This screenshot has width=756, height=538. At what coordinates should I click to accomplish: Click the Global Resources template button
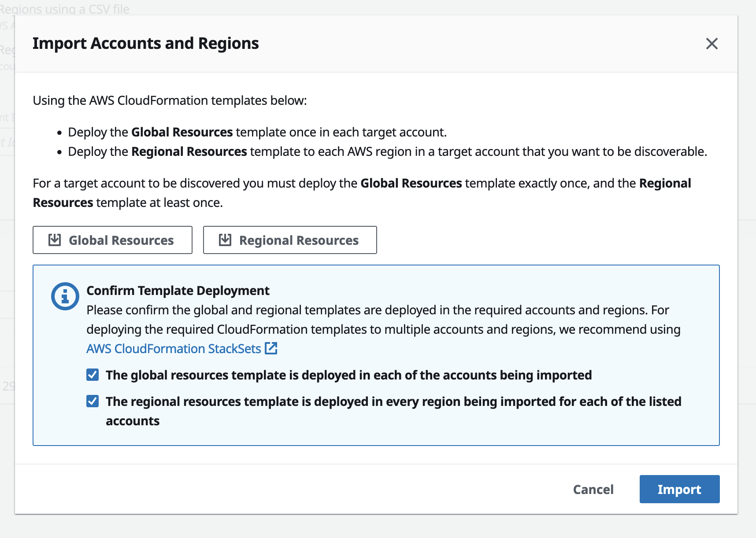click(112, 240)
